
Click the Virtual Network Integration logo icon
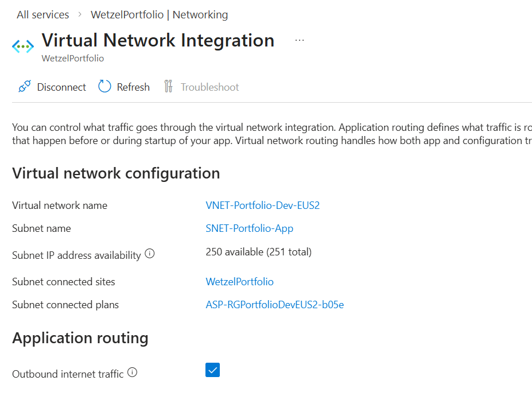click(23, 46)
